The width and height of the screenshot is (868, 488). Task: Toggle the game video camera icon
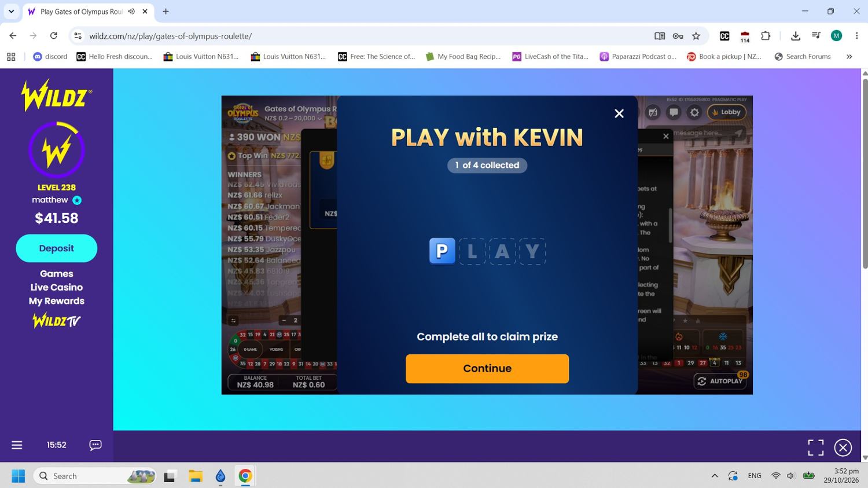click(653, 112)
